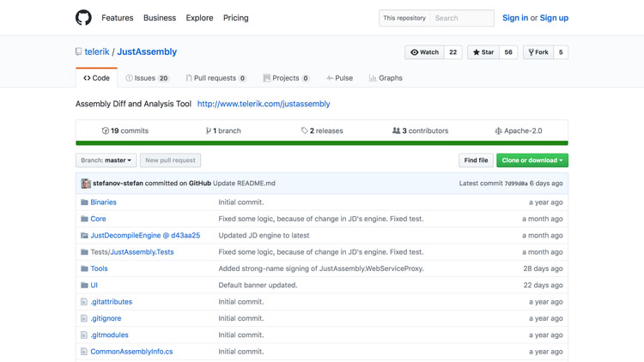Click the .gitmodules file icon
The image size is (644, 362).
pyautogui.click(x=84, y=335)
